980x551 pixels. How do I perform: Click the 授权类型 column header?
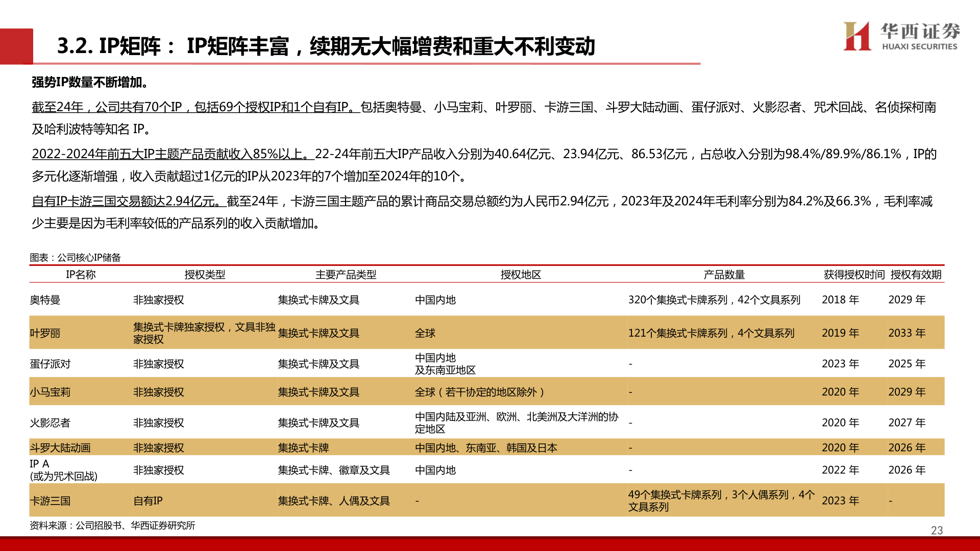205,275
